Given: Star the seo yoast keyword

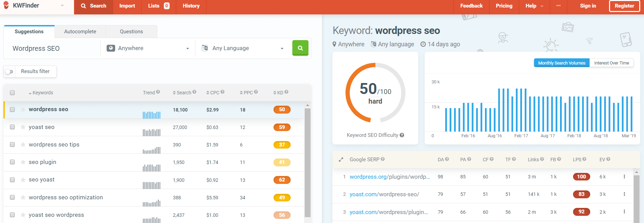Looking at the screenshot, I should (x=23, y=180).
